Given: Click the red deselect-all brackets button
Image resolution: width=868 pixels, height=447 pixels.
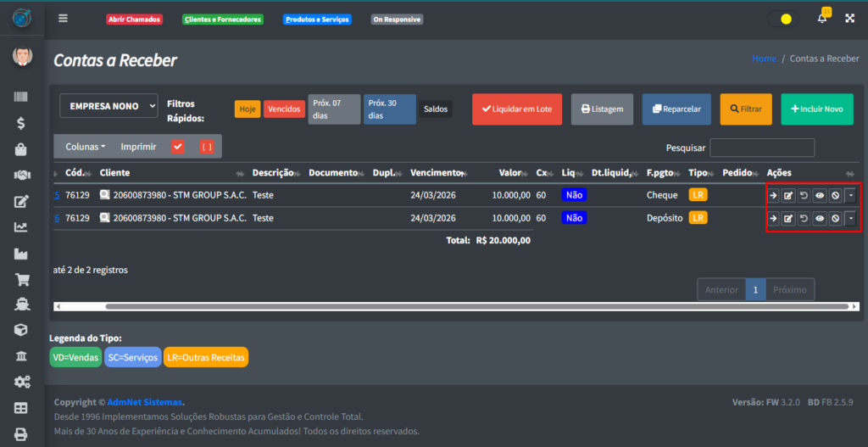Looking at the screenshot, I should (207, 147).
